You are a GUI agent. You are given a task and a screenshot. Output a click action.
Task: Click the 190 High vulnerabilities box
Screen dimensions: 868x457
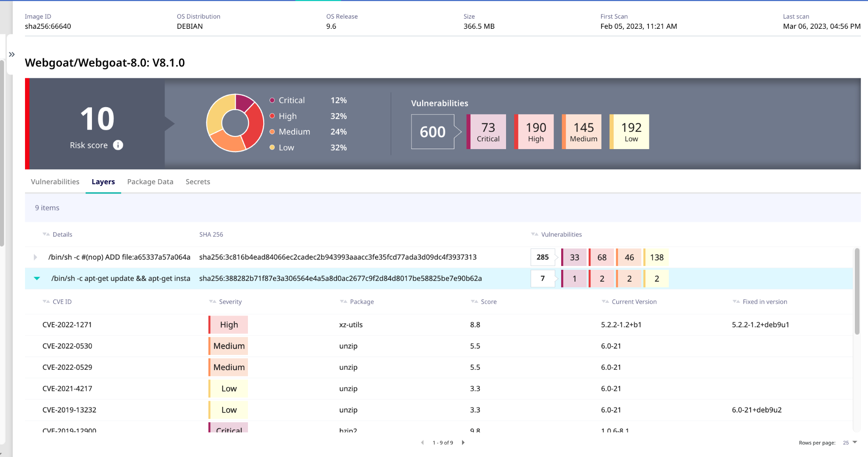pos(535,132)
